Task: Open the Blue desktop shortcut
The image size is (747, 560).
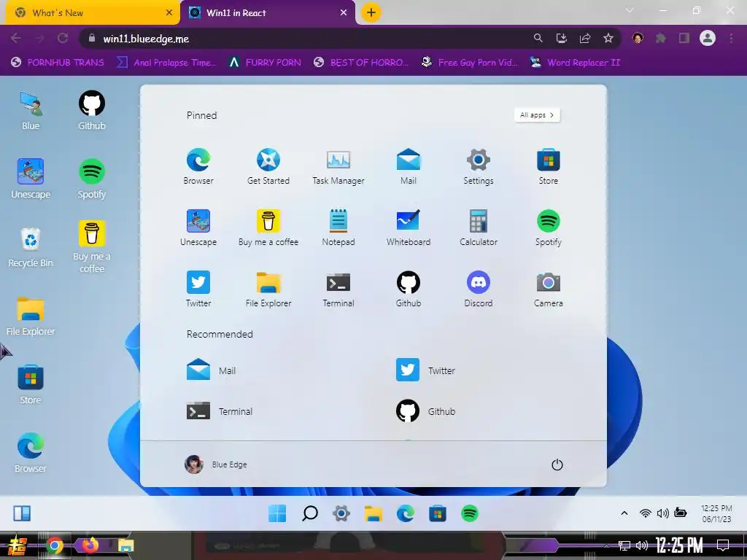Action: 31,111
